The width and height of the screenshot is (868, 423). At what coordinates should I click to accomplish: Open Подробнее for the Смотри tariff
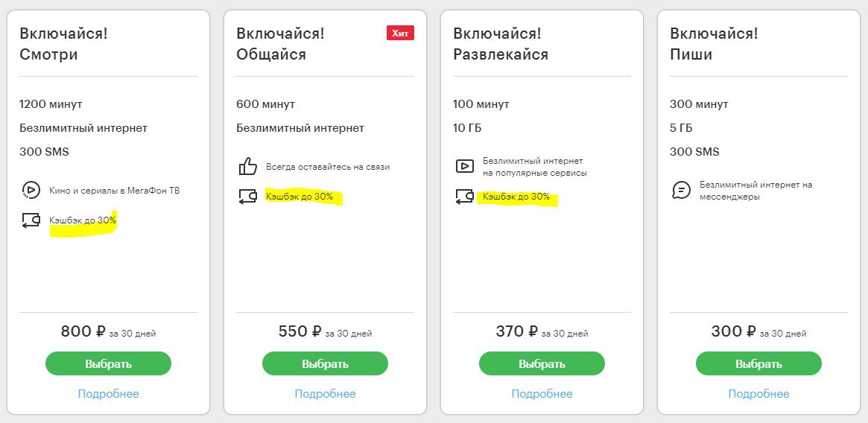[109, 394]
